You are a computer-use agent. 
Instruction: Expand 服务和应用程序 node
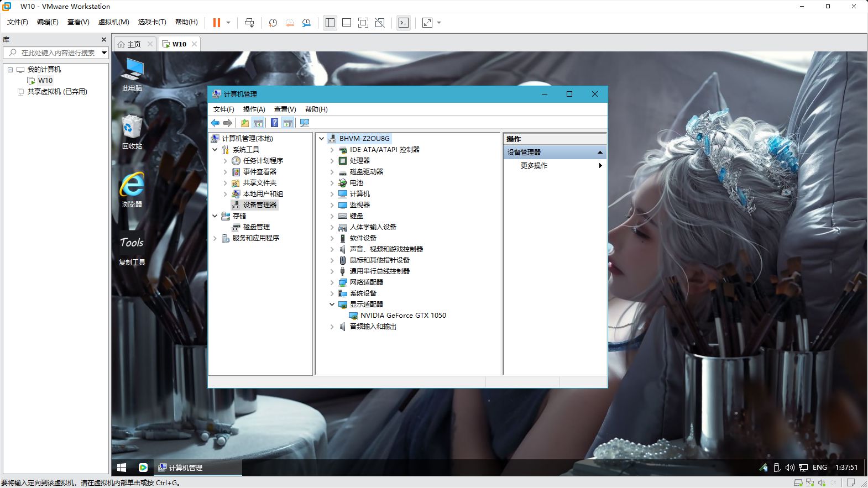[215, 238]
